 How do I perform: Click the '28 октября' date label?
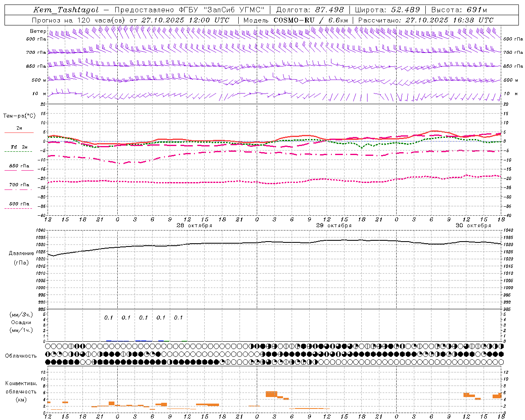pos(194,226)
